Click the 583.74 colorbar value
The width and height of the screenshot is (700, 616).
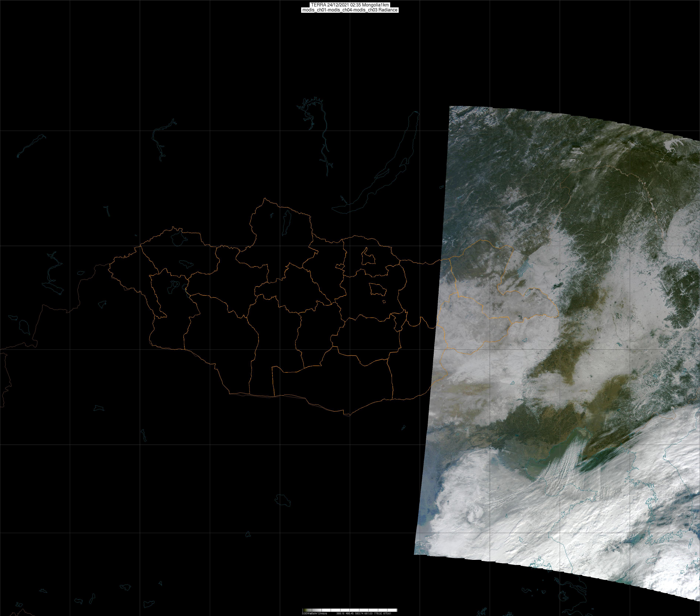[x=359, y=614]
